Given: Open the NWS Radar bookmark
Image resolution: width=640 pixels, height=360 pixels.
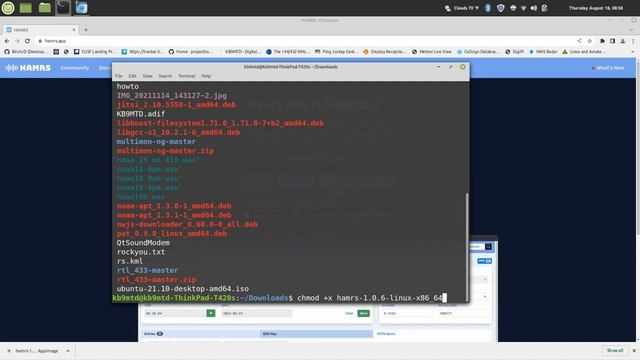Looking at the screenshot, I should pyautogui.click(x=543, y=52).
